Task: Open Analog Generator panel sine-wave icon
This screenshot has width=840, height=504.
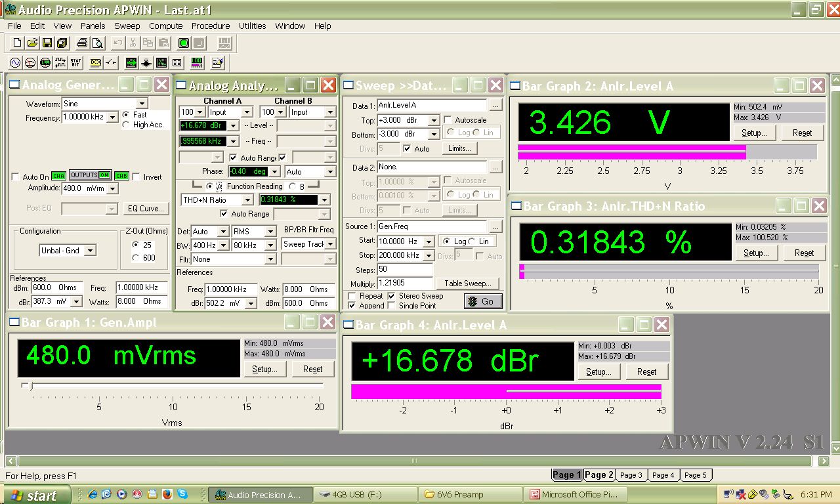Action: pos(15,63)
